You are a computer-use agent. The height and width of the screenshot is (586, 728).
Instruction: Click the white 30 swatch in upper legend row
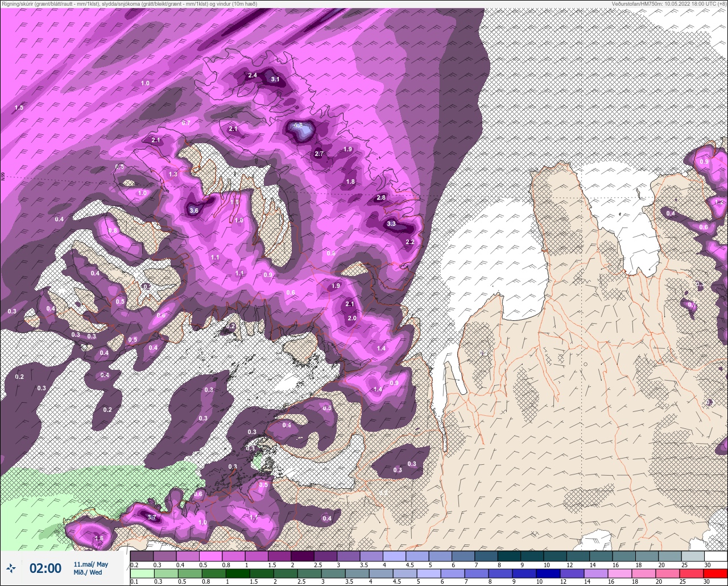[715, 556]
